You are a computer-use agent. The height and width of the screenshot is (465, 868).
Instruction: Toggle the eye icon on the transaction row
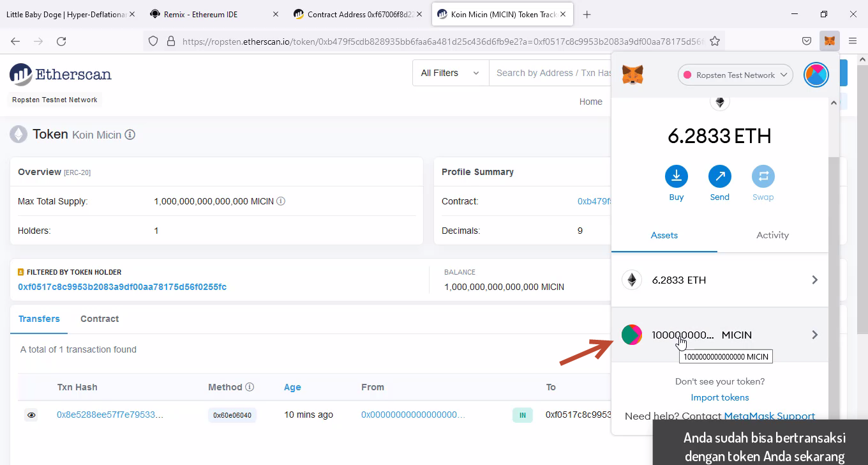coord(31,415)
